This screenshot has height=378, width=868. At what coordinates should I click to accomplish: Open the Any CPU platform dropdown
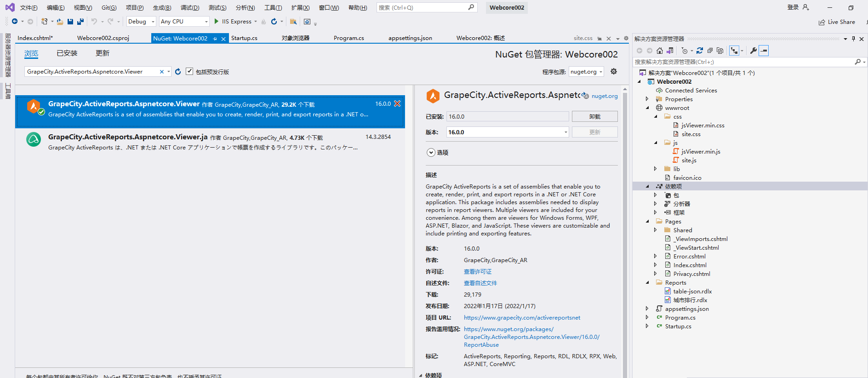(184, 22)
